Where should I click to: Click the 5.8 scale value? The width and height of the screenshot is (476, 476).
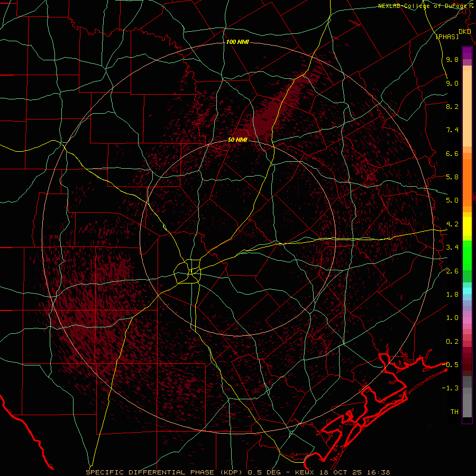[452, 177]
